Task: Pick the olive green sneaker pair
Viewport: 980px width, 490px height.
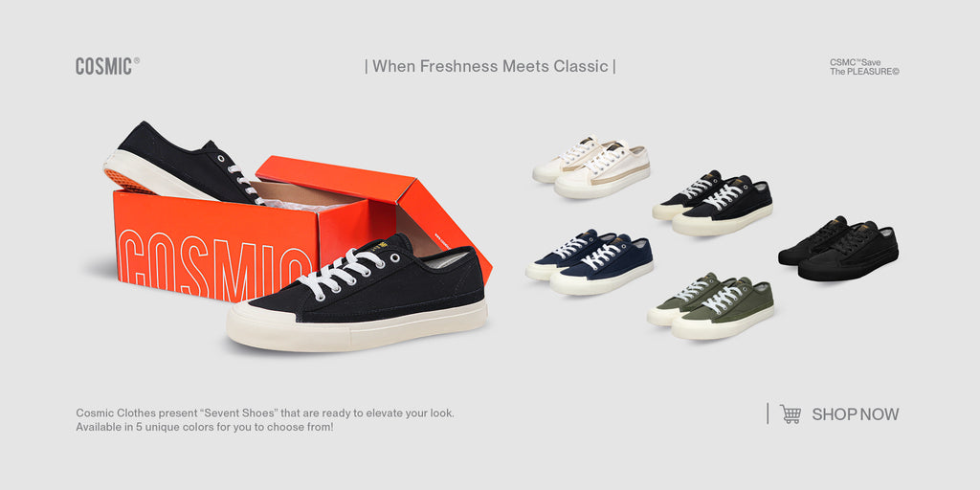Action: click(x=711, y=306)
